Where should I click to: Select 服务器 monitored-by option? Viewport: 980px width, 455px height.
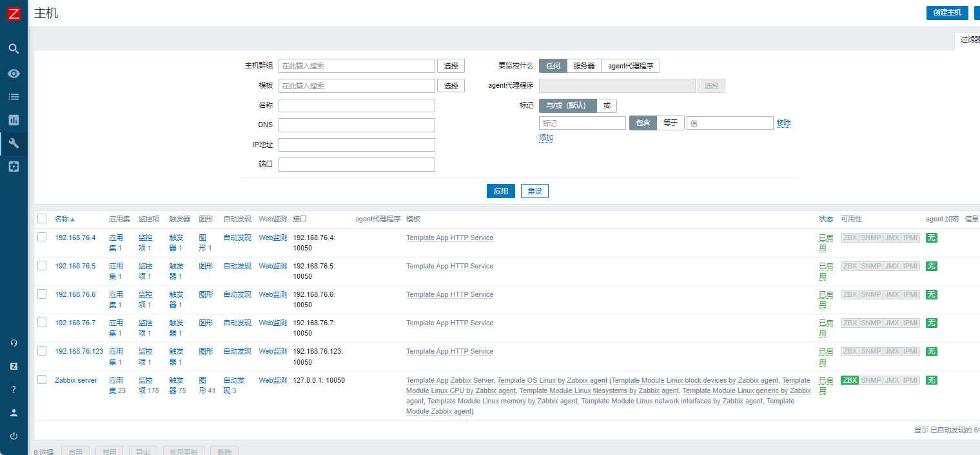coord(584,66)
